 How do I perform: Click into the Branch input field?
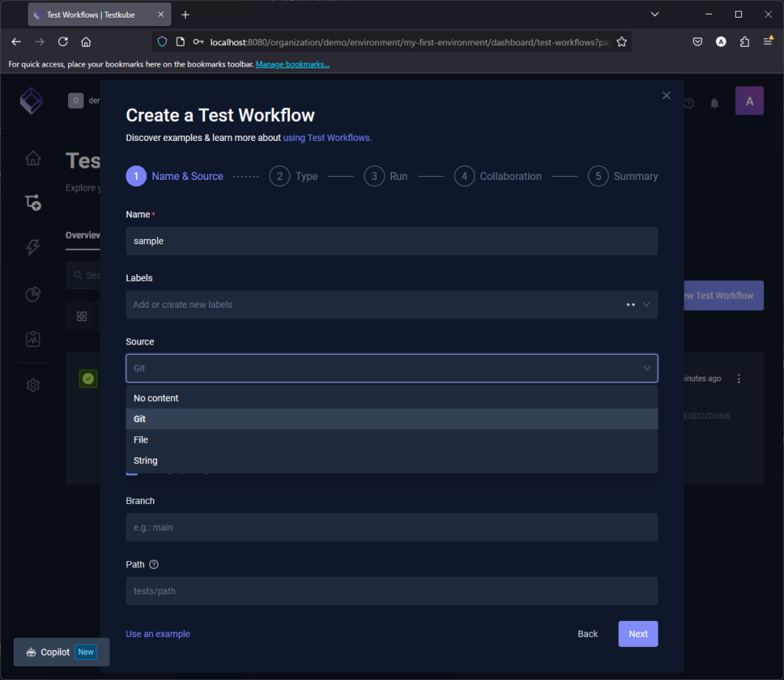391,528
